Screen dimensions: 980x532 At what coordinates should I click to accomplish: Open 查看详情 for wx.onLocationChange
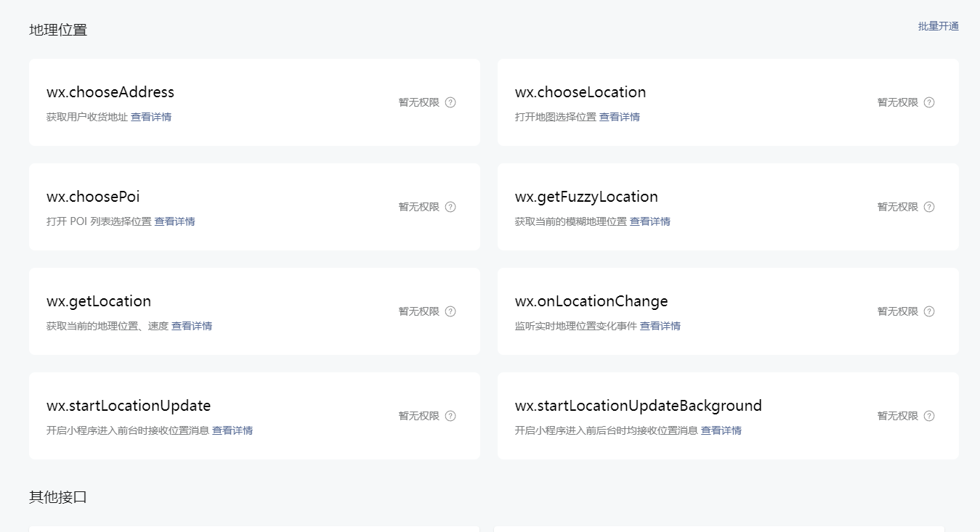(660, 326)
